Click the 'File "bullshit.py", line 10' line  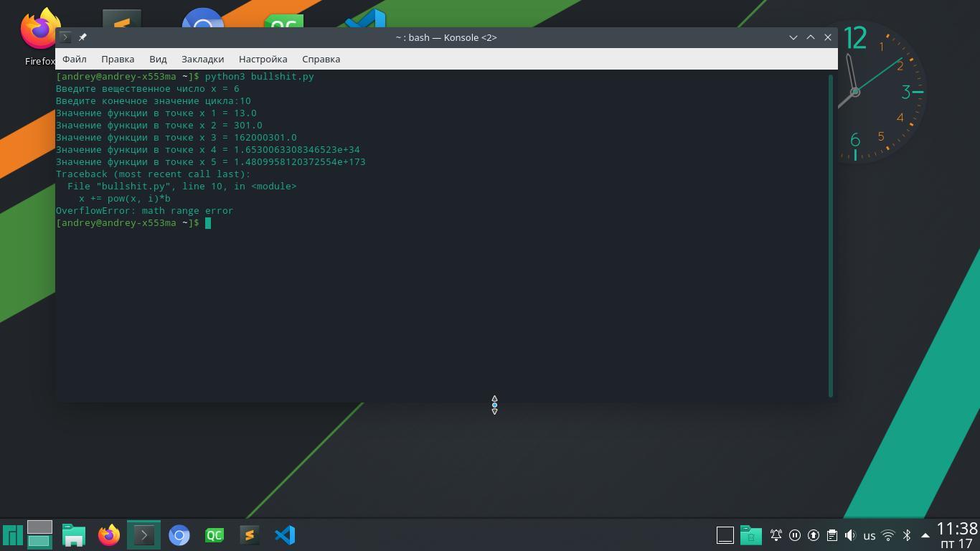tap(182, 186)
